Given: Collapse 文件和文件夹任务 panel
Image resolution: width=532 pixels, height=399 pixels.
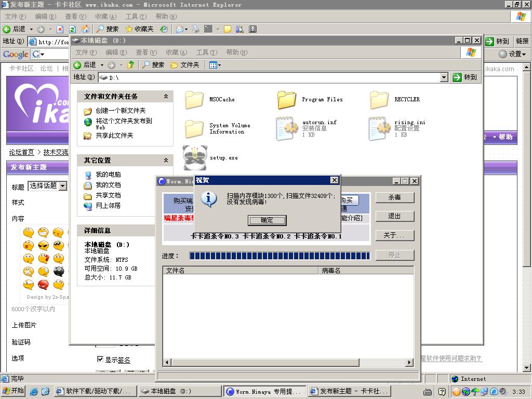Looking at the screenshot, I should pos(166,96).
